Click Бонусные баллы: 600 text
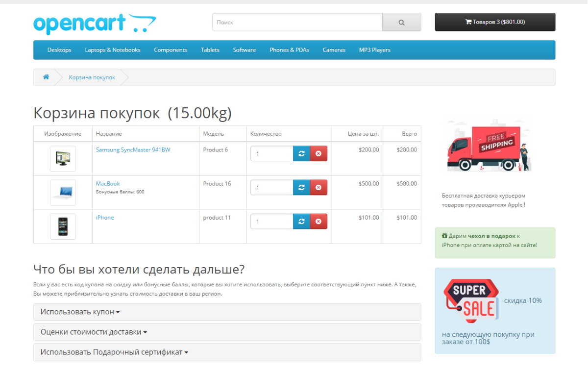Screen dimensions: 588x373 (x=120, y=192)
